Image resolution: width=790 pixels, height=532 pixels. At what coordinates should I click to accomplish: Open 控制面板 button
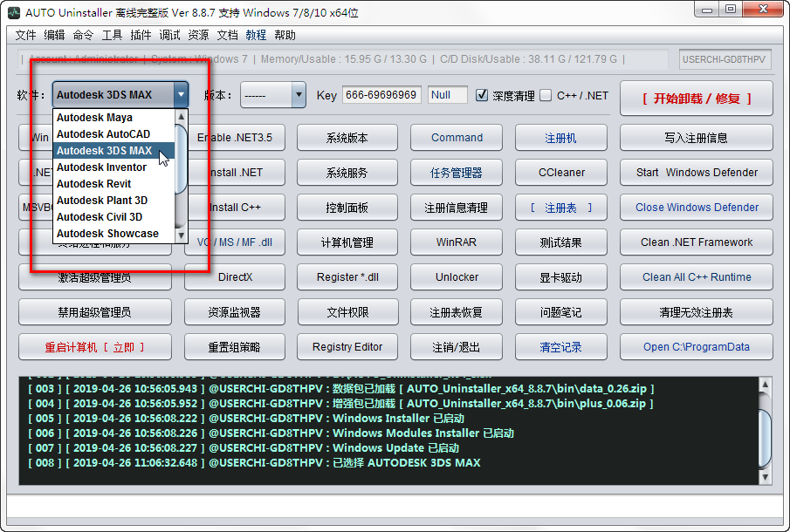[x=347, y=208]
